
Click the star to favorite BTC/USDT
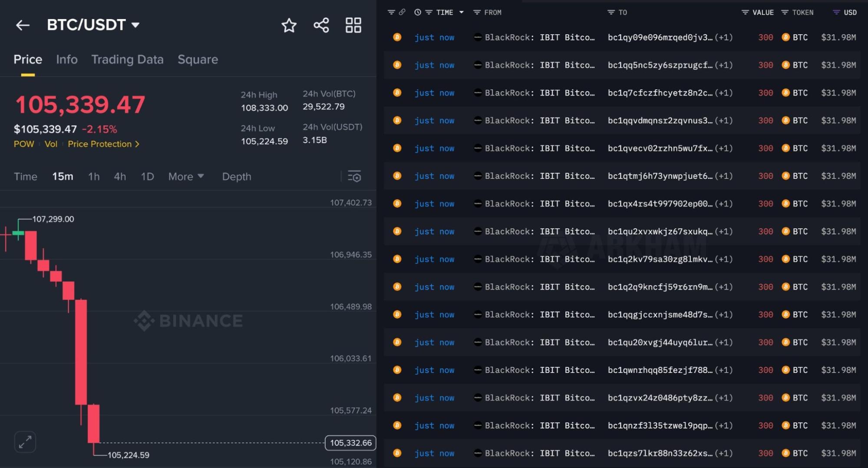pyautogui.click(x=289, y=26)
